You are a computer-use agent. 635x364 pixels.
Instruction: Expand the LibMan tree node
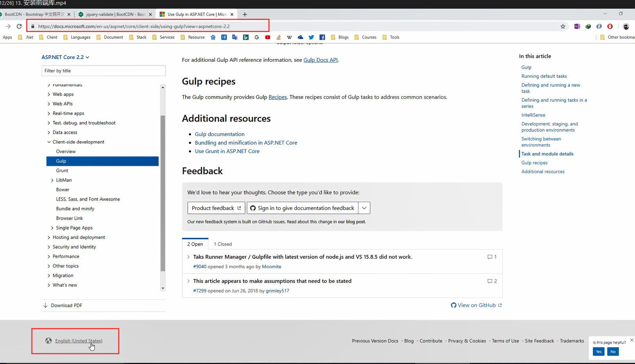(52, 180)
